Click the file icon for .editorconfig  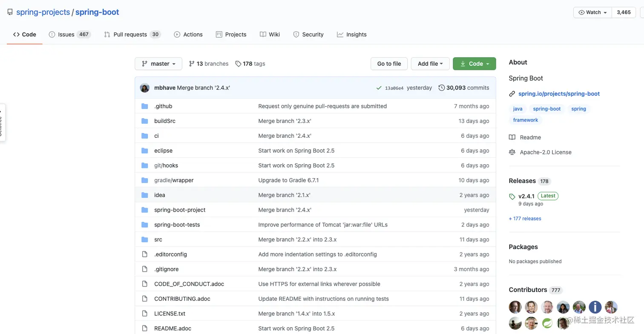point(145,254)
